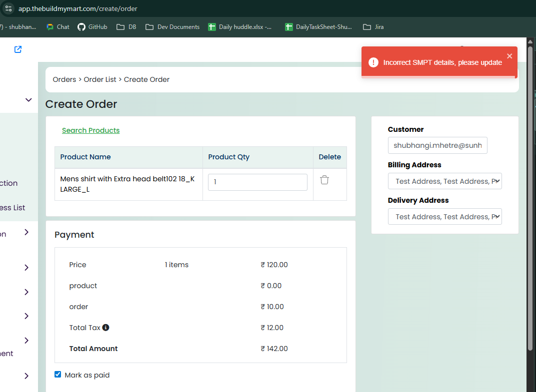Select the sidebar item ending in 'ction'

click(9, 183)
